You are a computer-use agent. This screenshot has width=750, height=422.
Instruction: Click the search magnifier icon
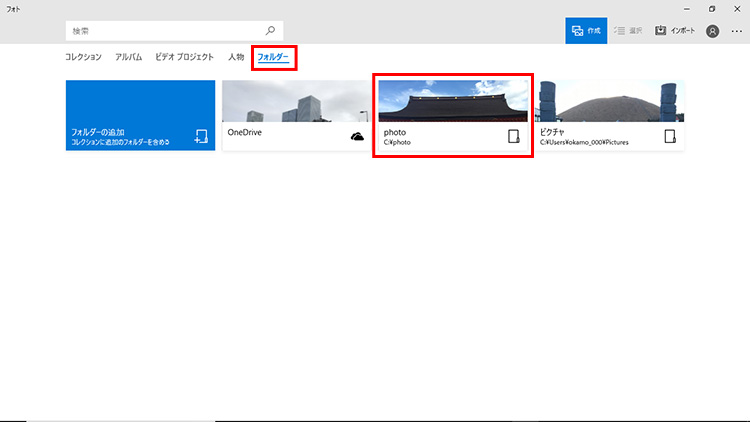pyautogui.click(x=270, y=31)
